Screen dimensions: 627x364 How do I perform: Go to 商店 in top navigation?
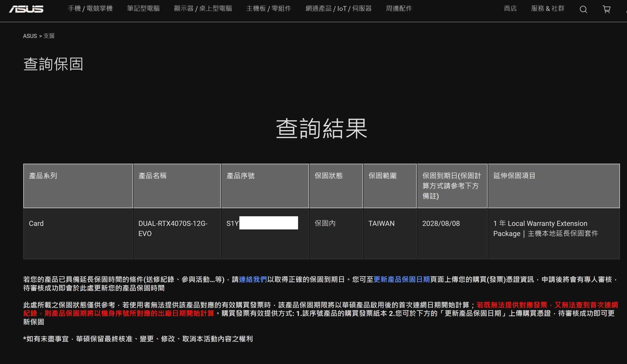tap(510, 9)
